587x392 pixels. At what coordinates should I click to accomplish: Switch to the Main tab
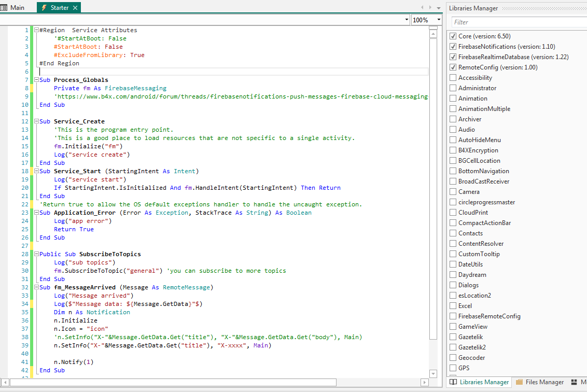tap(17, 8)
